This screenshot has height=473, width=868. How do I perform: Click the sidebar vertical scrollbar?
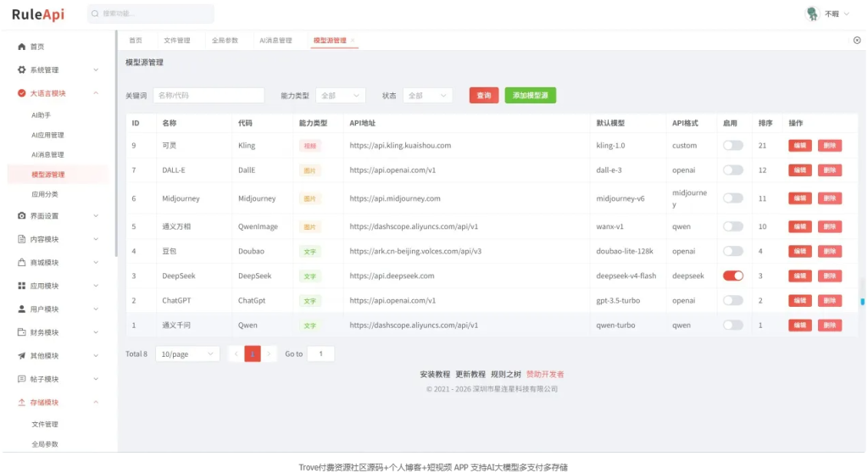[x=115, y=144]
